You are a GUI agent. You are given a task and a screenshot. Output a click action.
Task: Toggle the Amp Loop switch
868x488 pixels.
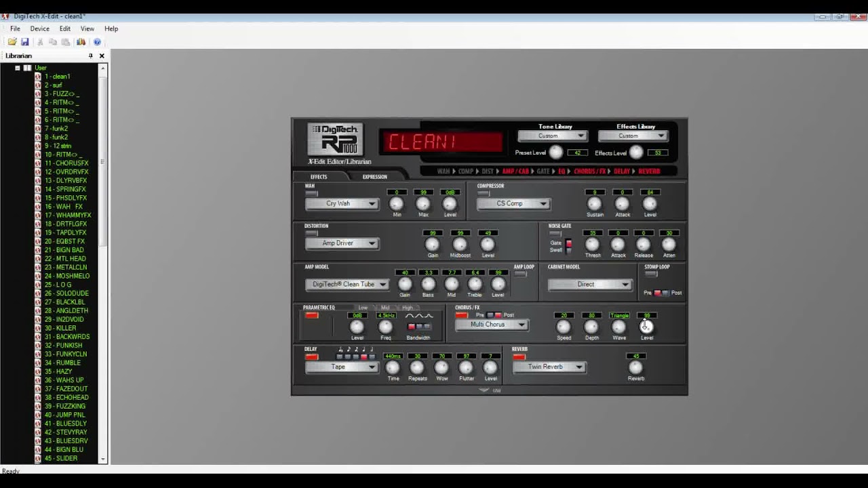520,274
